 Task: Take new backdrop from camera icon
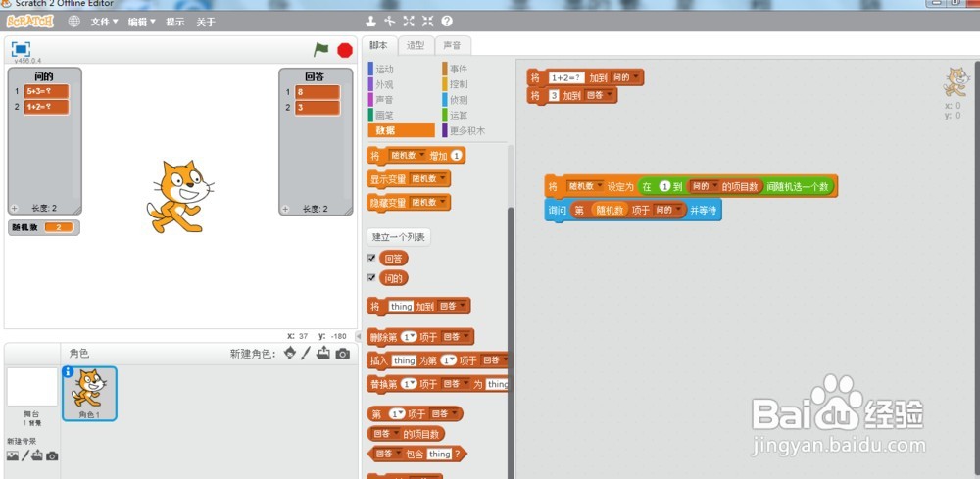[53, 456]
